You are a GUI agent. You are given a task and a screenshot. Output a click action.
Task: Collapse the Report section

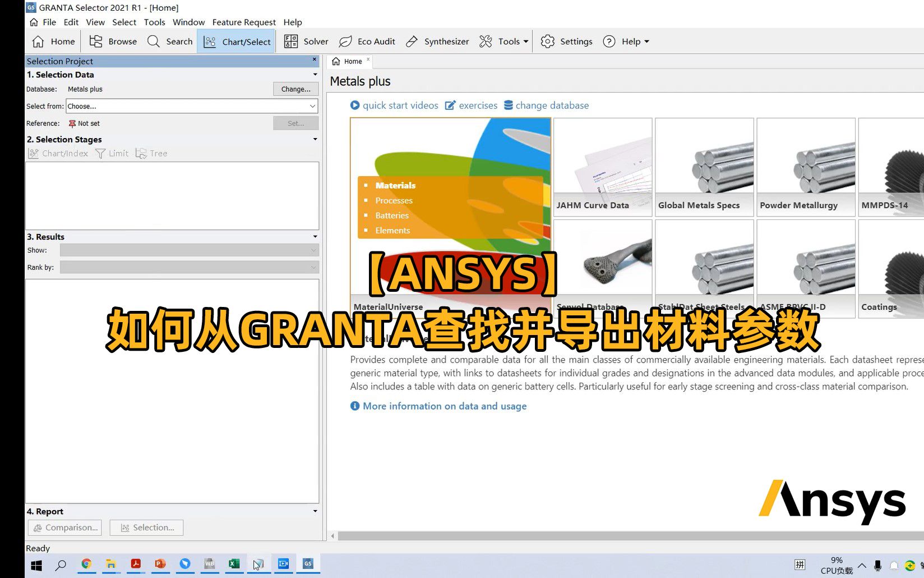coord(315,511)
